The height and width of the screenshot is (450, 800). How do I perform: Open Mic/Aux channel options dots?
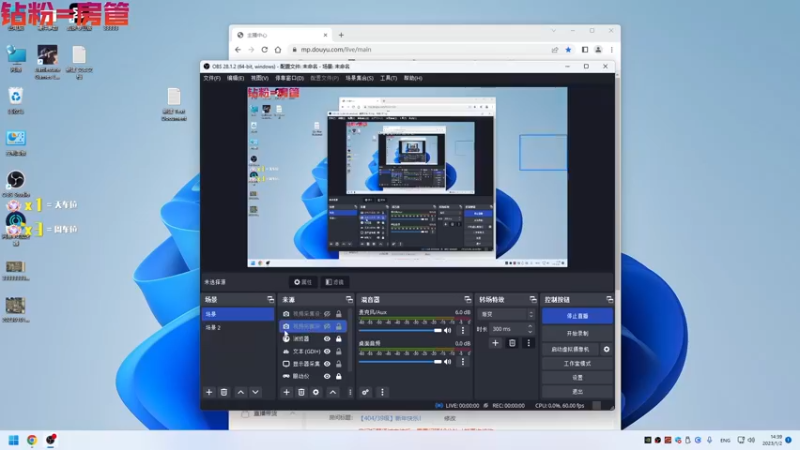click(x=463, y=330)
